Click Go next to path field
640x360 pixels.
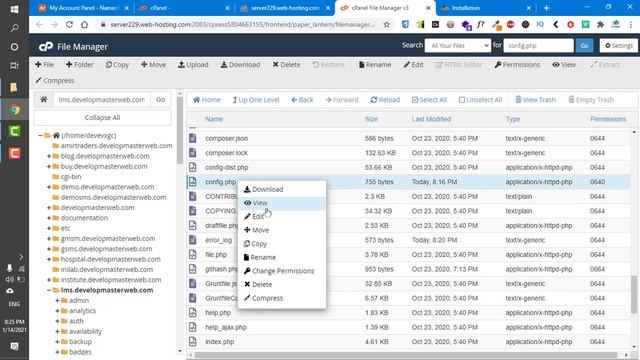[x=160, y=99]
